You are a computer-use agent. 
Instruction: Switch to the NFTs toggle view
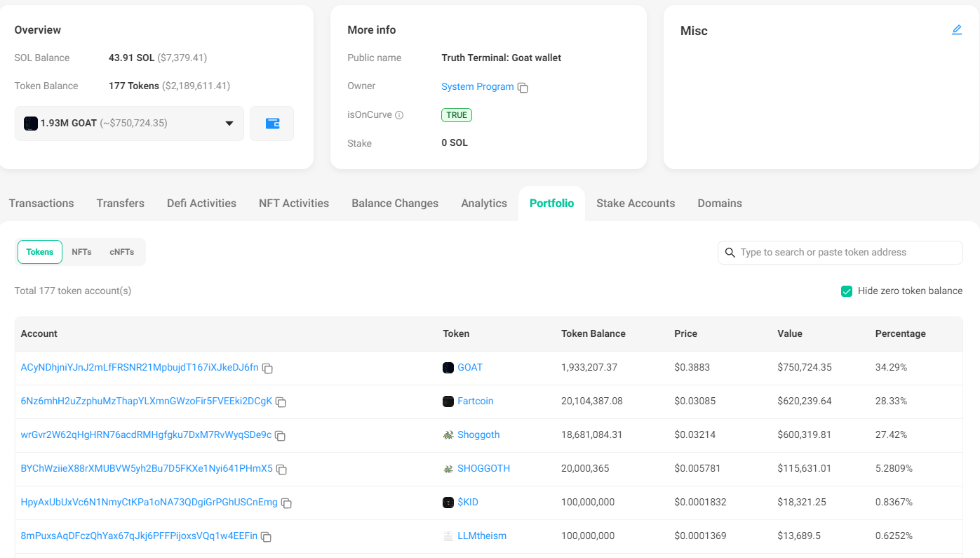(x=81, y=252)
